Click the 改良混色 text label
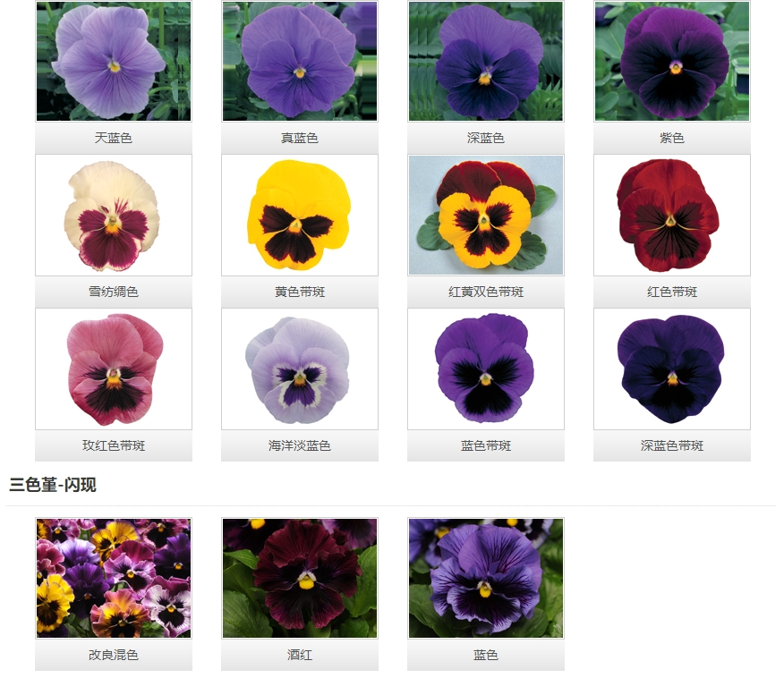784x678 pixels. 114,655
